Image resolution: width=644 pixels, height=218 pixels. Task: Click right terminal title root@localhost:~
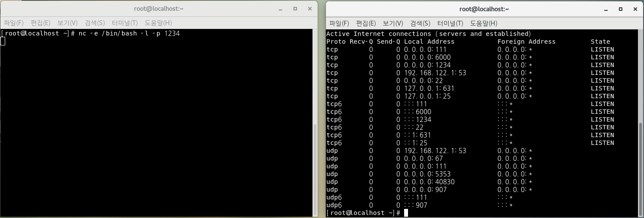[x=484, y=9]
